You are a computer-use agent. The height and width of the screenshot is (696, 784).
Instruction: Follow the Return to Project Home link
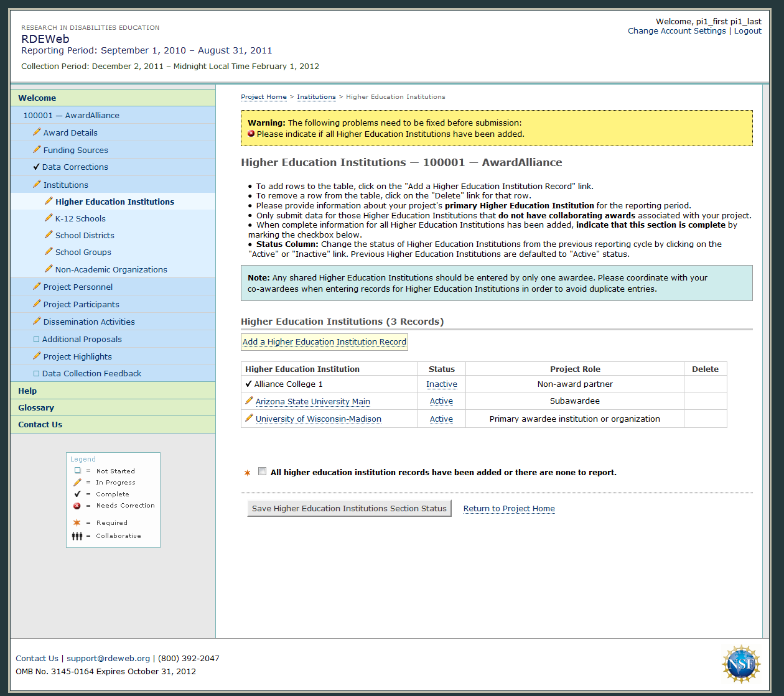[x=509, y=508]
